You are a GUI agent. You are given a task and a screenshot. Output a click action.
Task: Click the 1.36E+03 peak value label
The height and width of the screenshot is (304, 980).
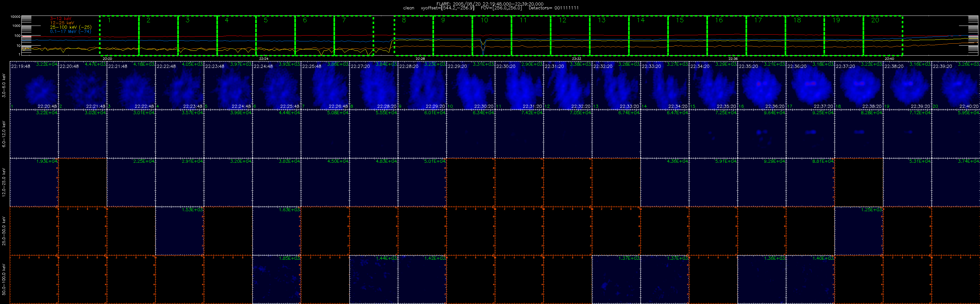775,258
